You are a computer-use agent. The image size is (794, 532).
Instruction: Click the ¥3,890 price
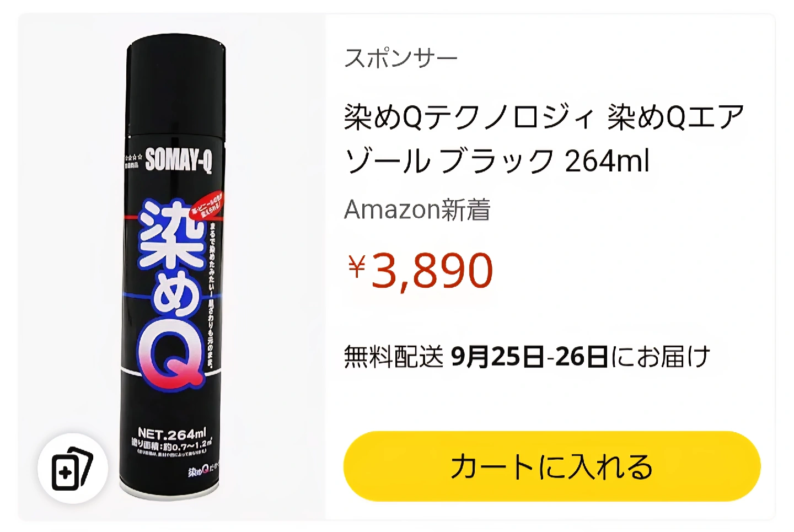pyautogui.click(x=420, y=270)
